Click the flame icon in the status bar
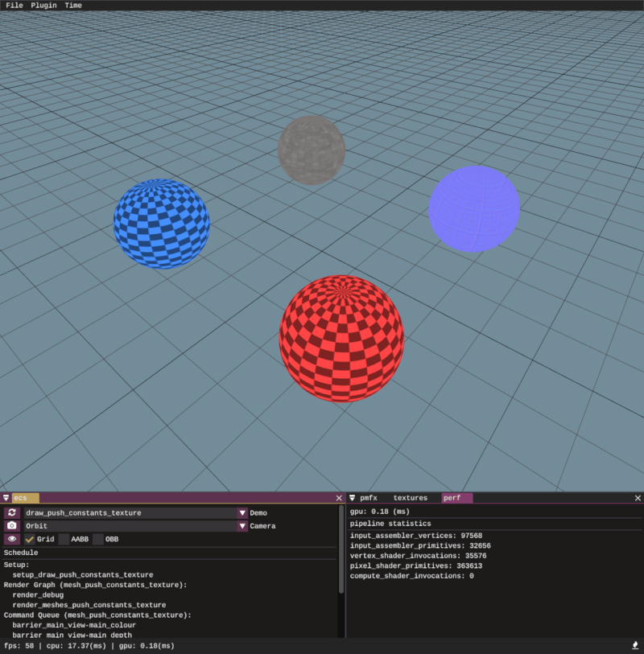The image size is (644, 654). click(x=635, y=646)
